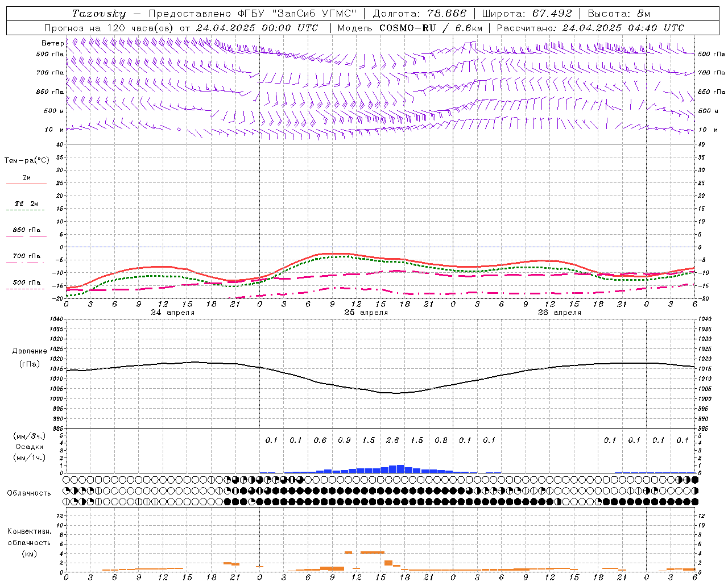The height and width of the screenshot is (582, 728).
Task: Click the Давление pressure panel title
Action: point(30,351)
